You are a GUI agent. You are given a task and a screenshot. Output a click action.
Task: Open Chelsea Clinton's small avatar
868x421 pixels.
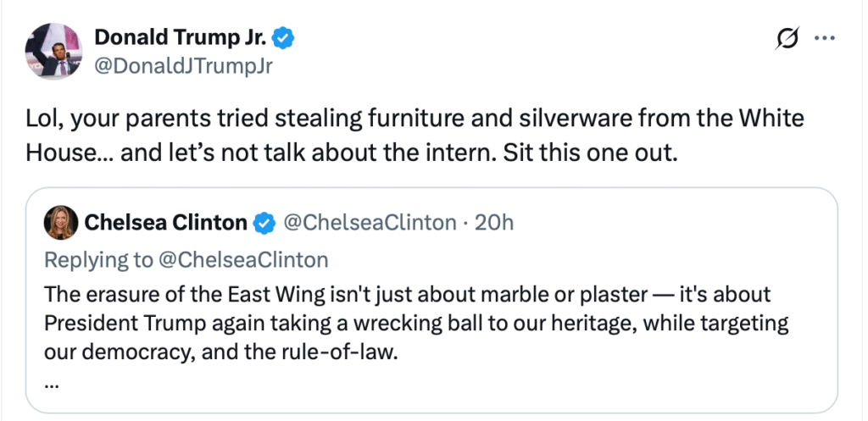[x=64, y=223]
